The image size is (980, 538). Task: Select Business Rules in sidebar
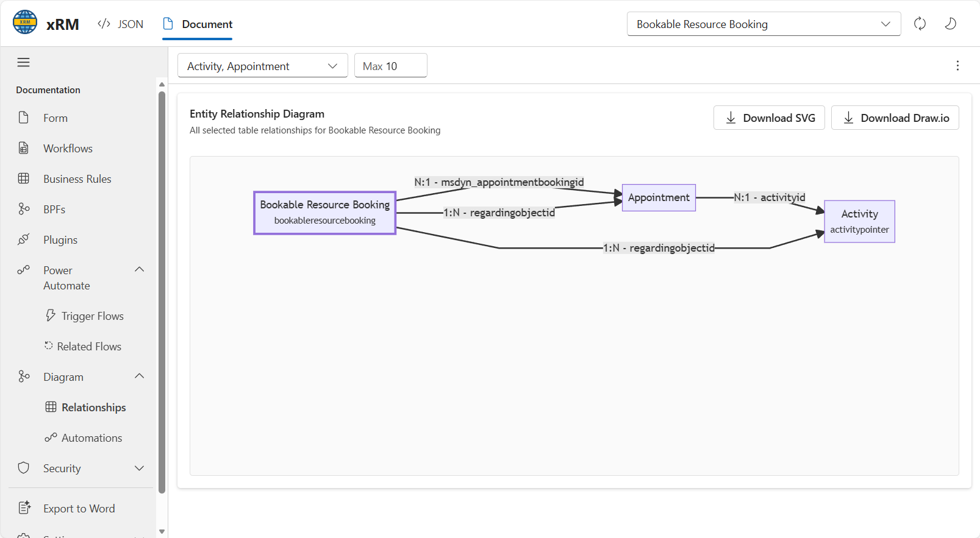tap(77, 179)
